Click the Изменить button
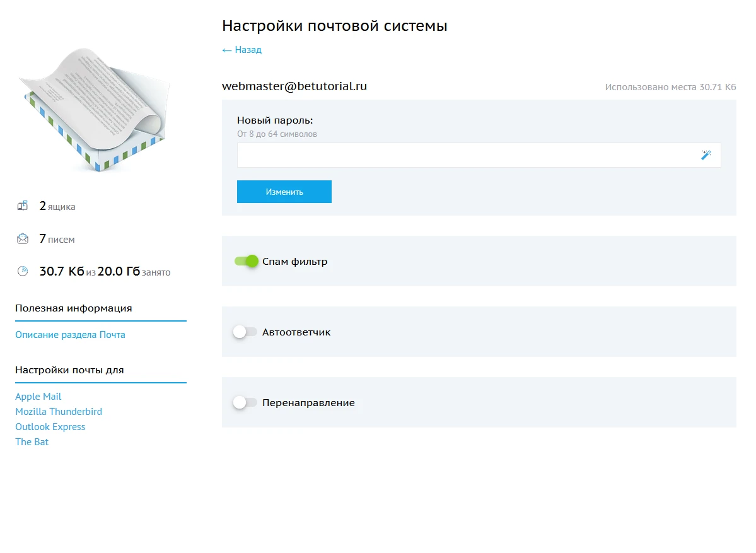 point(284,191)
